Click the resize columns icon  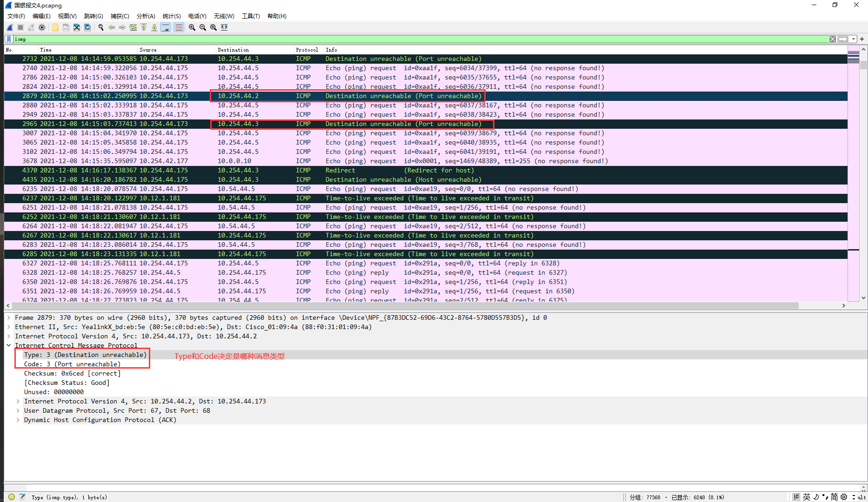point(224,27)
